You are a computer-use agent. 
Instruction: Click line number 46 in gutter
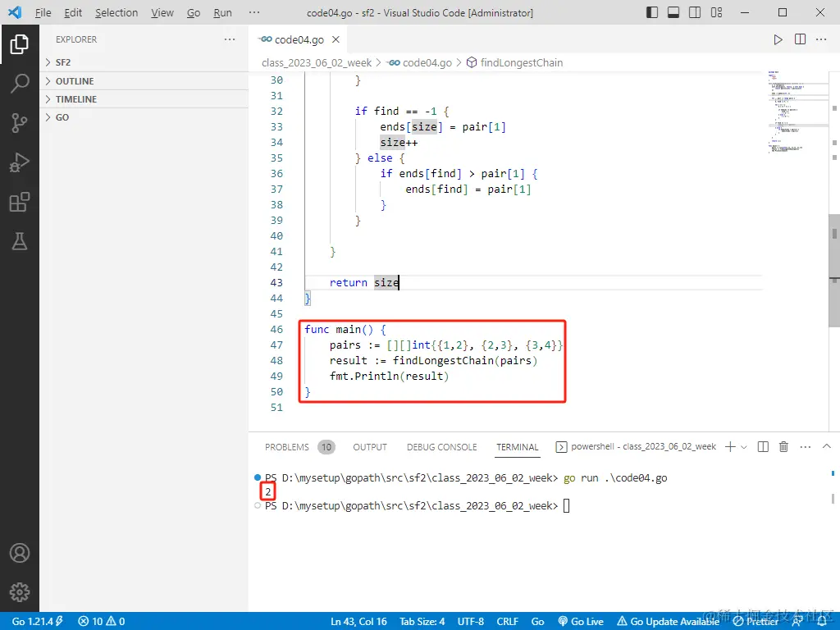(276, 330)
